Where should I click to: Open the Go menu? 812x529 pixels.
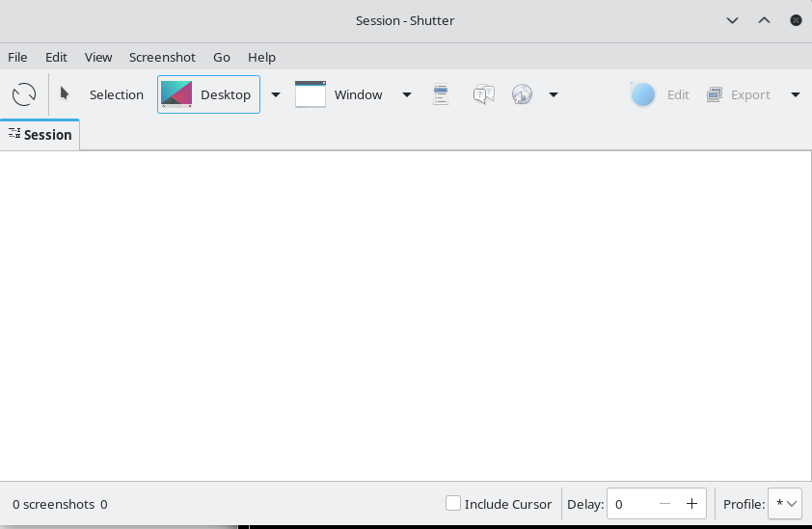click(222, 57)
